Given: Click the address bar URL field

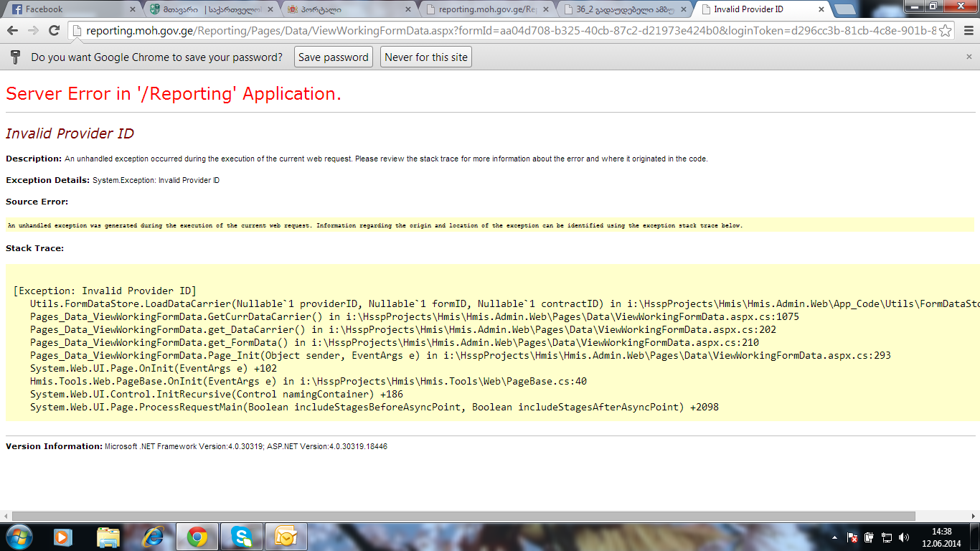Looking at the screenshot, I should click(502, 31).
